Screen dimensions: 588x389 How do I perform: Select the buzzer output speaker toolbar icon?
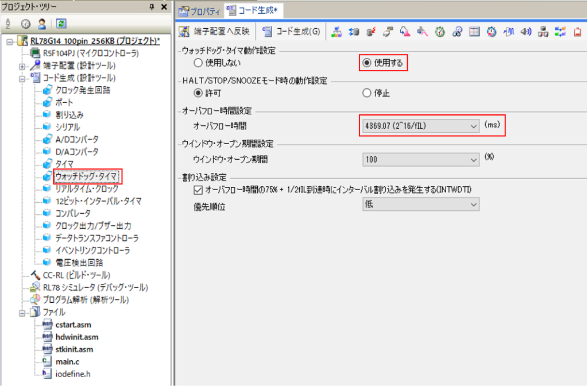pyautogui.click(x=525, y=32)
